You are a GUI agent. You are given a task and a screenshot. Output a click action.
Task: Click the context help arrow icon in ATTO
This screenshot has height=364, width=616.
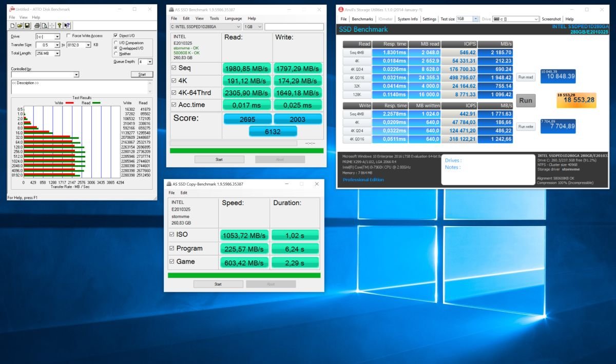(x=67, y=26)
